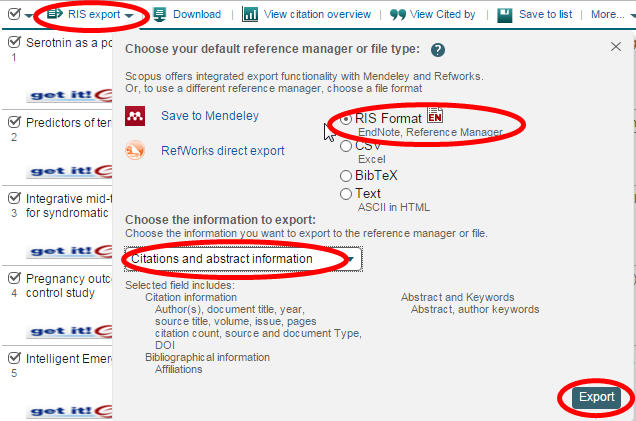The width and height of the screenshot is (636, 421).
Task: Click the Download toolbar link
Action: click(x=197, y=15)
